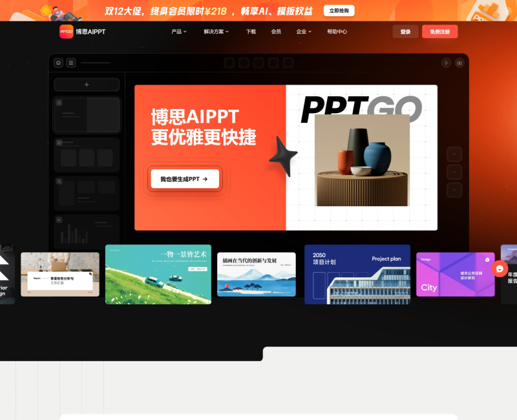Open the 产品 dropdown menu

[178, 31]
